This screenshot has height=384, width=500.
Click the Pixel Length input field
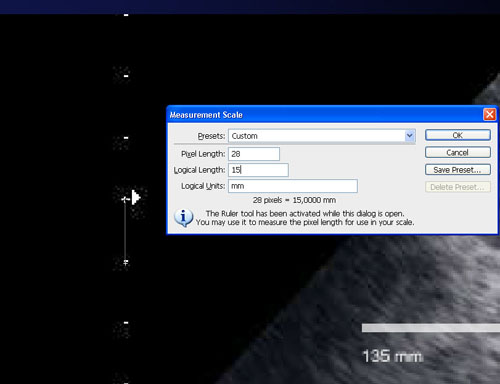(254, 154)
